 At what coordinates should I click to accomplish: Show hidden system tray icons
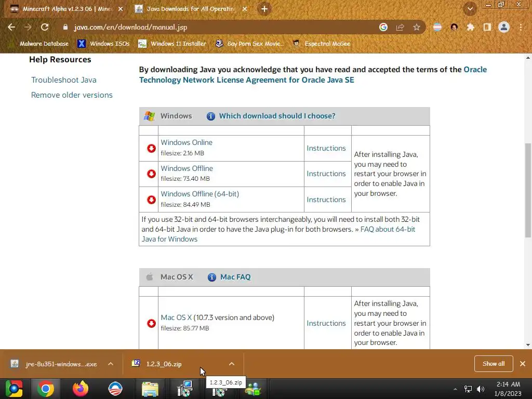[x=455, y=389]
